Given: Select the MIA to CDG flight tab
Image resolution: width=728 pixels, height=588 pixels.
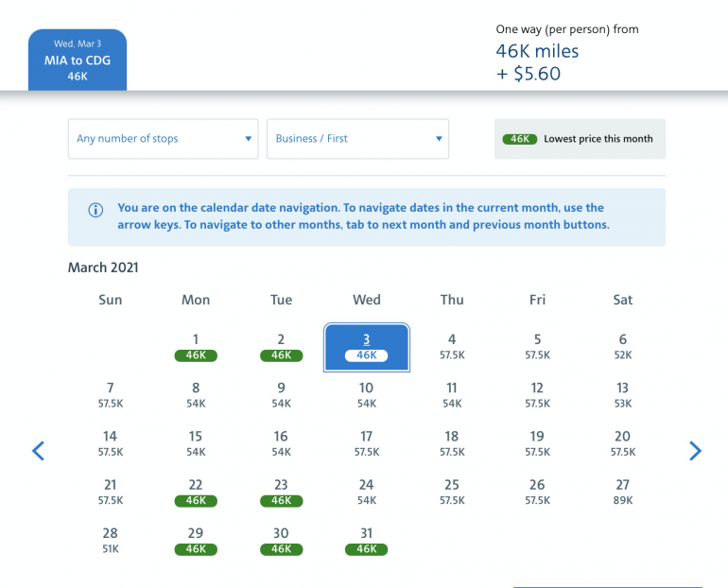Looking at the screenshot, I should coord(78,61).
